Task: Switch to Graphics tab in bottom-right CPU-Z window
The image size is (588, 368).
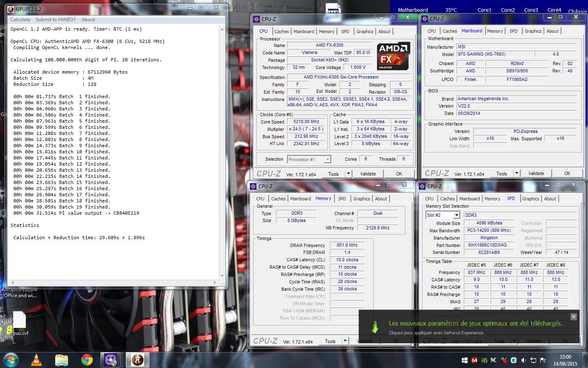Action: click(530, 199)
